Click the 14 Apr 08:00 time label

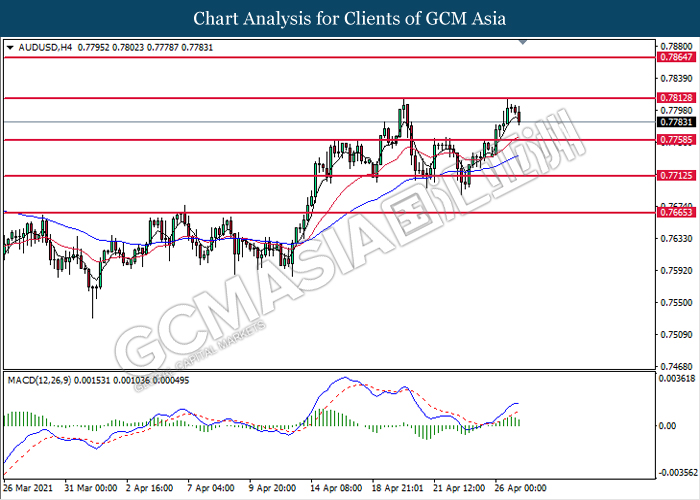[x=336, y=488]
